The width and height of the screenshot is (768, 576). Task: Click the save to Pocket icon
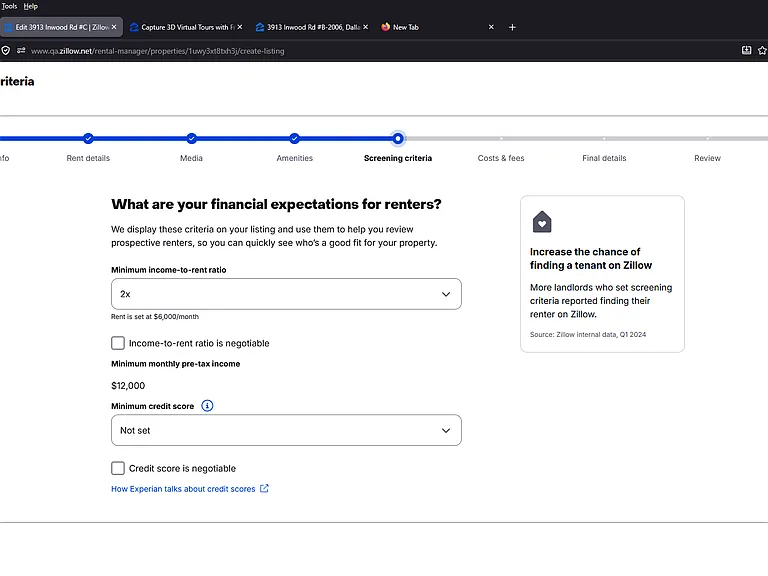click(x=746, y=50)
